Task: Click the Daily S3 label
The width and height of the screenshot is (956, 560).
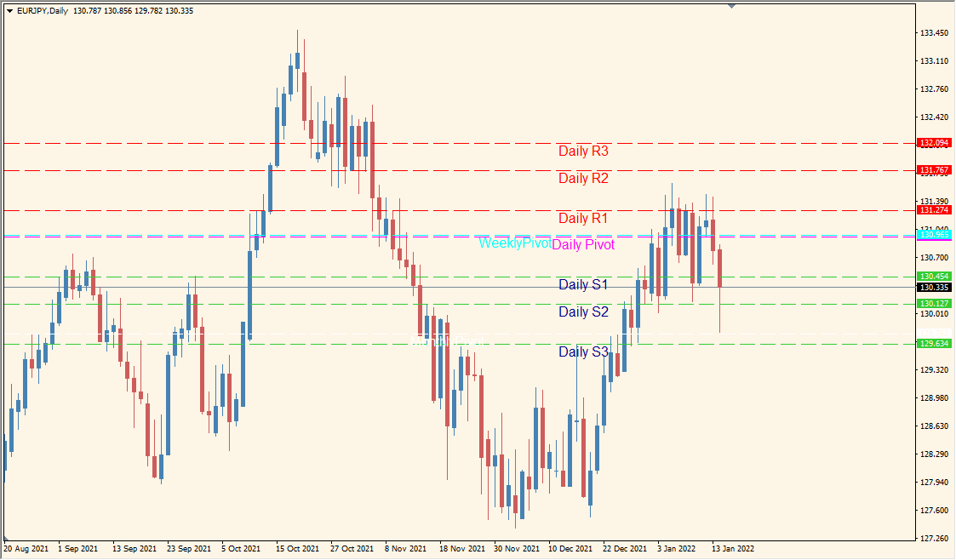Action: coord(583,351)
